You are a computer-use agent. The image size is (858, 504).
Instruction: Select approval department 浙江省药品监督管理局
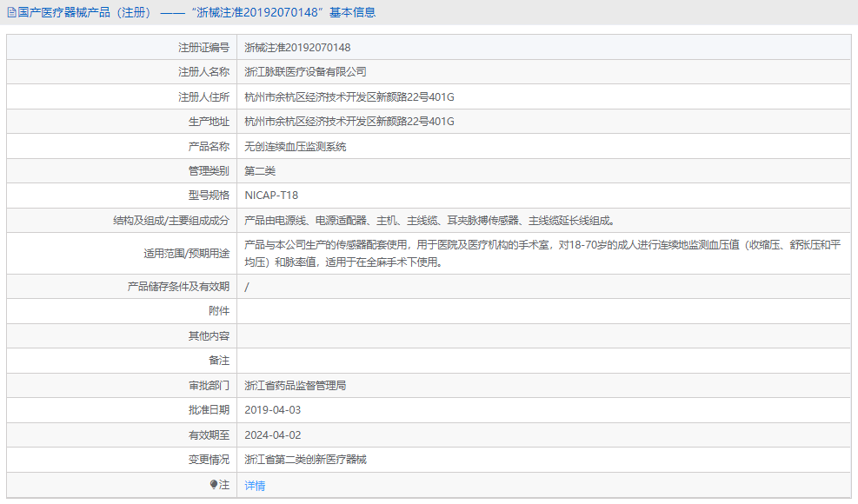click(295, 386)
